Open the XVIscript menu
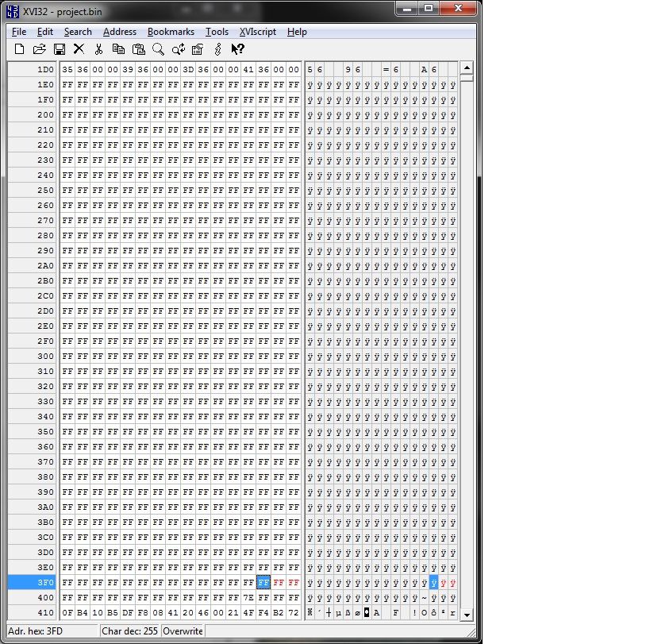 click(x=257, y=32)
